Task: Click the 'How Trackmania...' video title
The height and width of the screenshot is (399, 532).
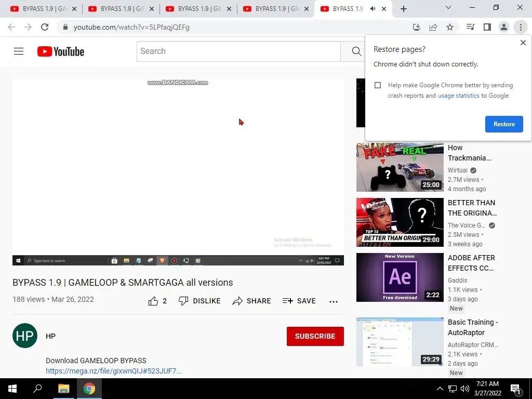Action: (469, 153)
